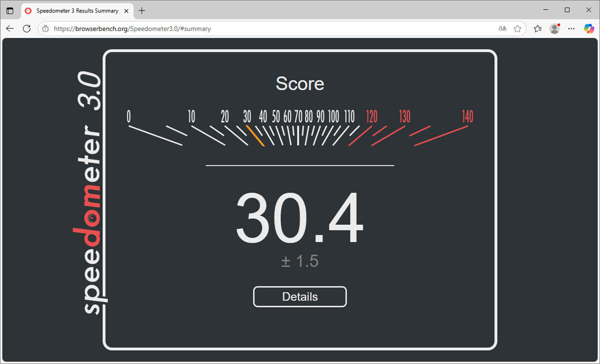Click the Score heading
This screenshot has width=600, height=364.
pos(300,83)
